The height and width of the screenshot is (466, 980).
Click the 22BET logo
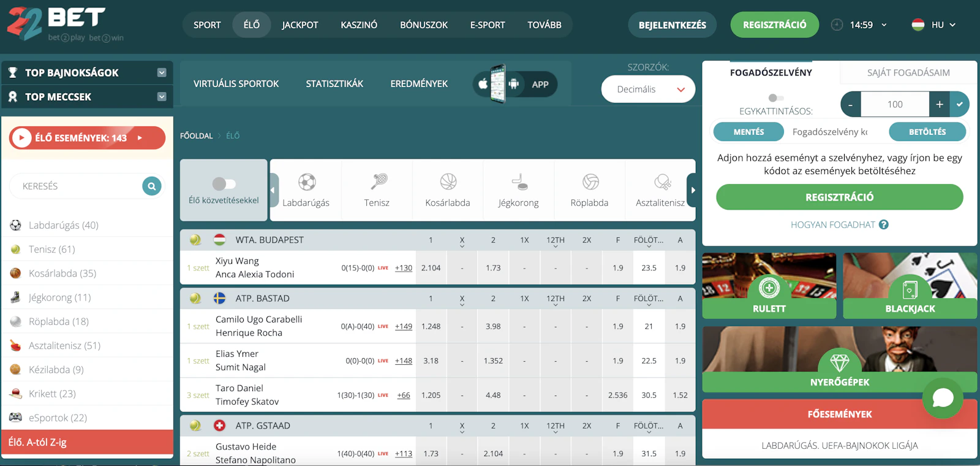[x=56, y=24]
